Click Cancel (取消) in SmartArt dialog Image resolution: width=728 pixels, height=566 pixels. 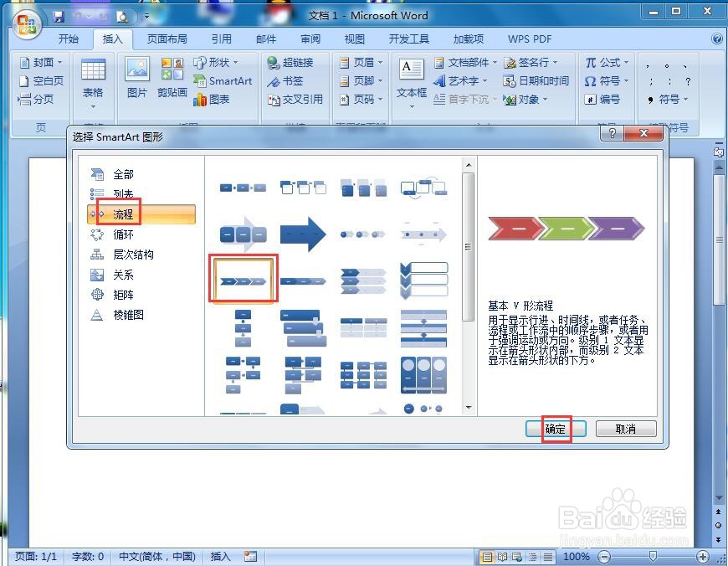click(625, 429)
